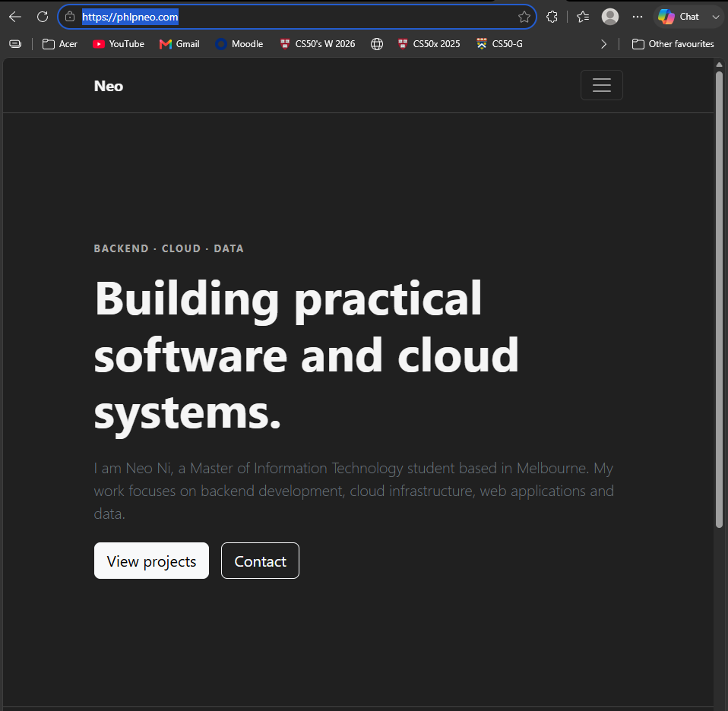Click the address bar URL field
Screen dimensions: 728x711
(297, 17)
